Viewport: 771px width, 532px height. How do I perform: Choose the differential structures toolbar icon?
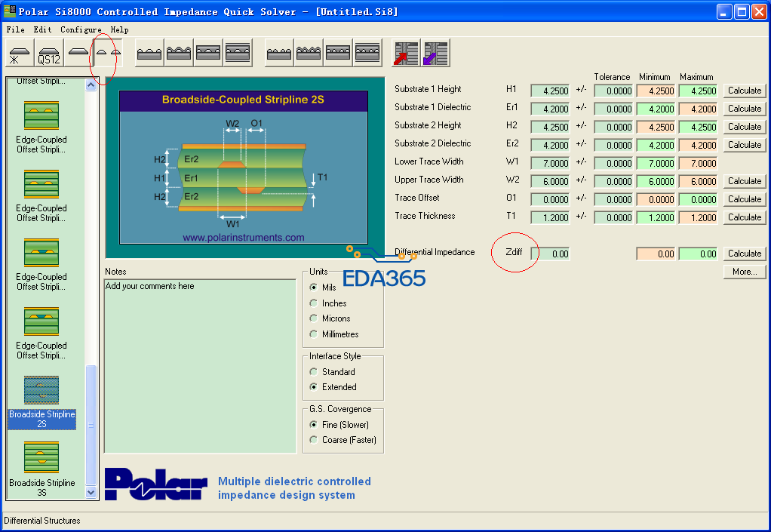[108, 53]
